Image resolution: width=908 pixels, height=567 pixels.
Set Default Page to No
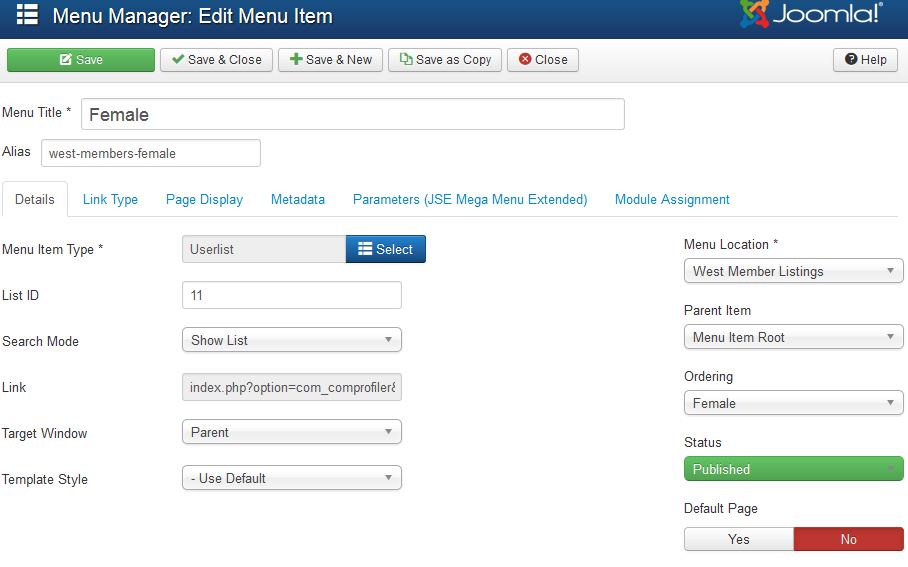pyautogui.click(x=848, y=539)
